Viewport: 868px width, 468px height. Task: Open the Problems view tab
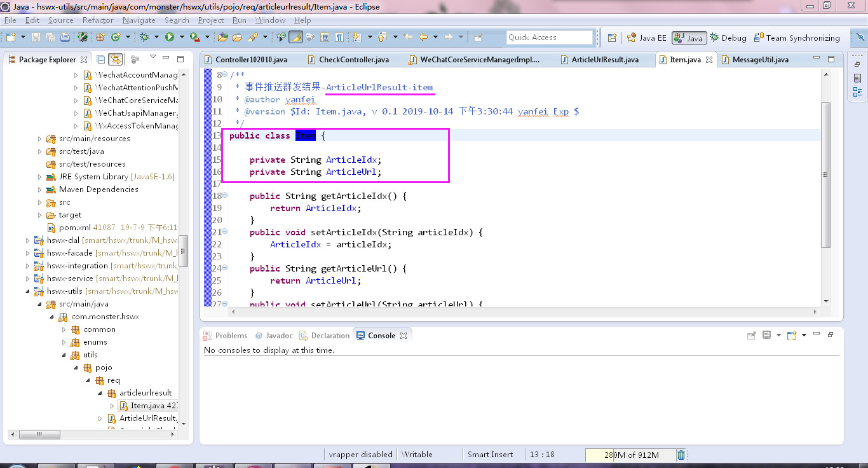225,336
